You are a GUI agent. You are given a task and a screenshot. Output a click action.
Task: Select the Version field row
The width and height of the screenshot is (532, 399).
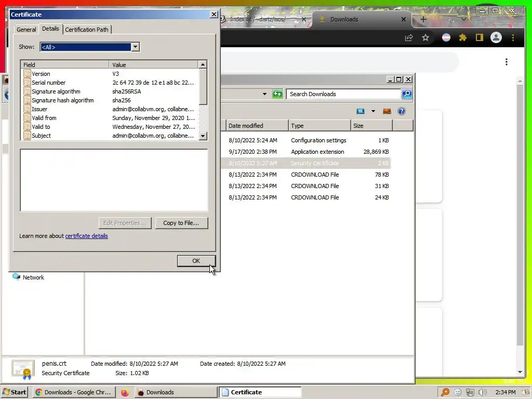(110, 74)
